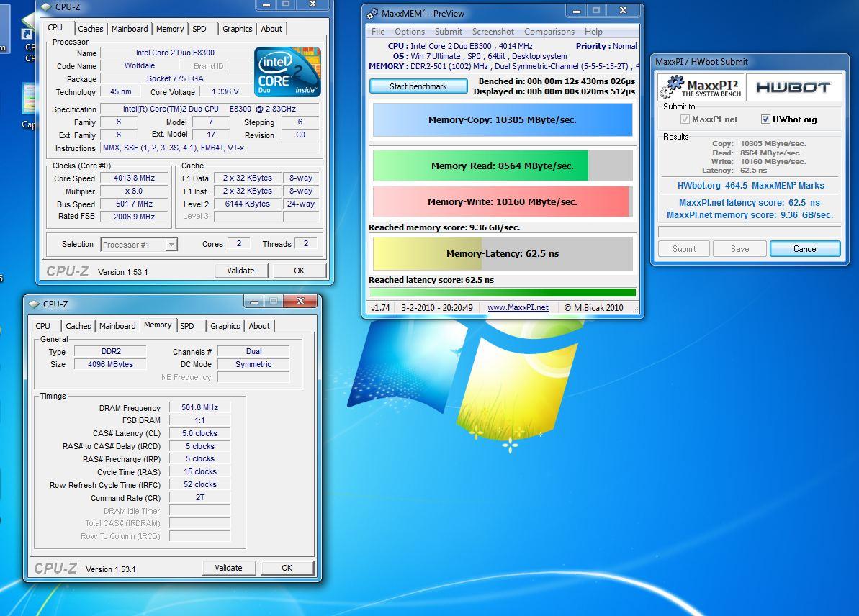Click the Core Voltage 1.336 V value
Viewport: 859px width, 616px height.
(225, 92)
